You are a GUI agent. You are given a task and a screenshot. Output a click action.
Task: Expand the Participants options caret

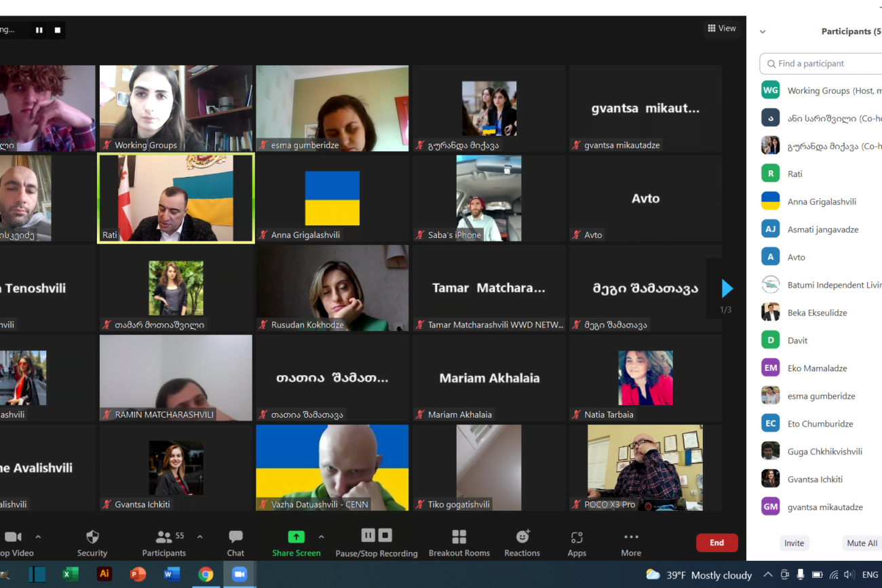pos(199,536)
